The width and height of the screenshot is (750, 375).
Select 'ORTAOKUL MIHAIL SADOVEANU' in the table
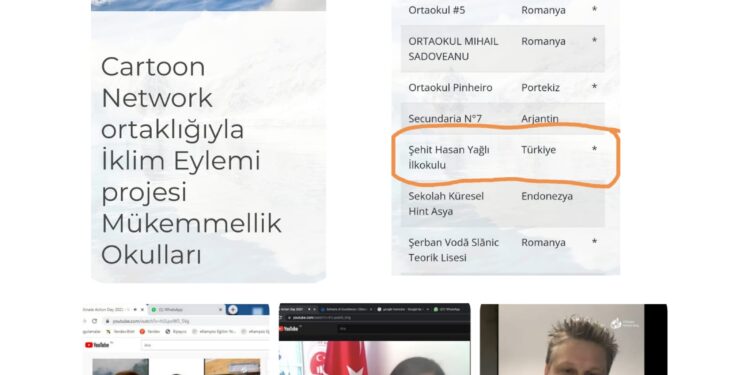coord(453,49)
